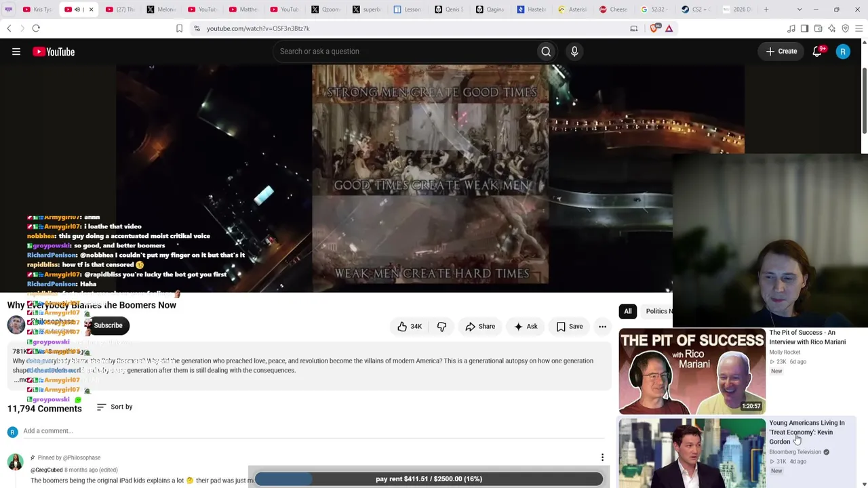The image size is (868, 488).
Task: Focus the YouTube search box
Action: pos(406,52)
